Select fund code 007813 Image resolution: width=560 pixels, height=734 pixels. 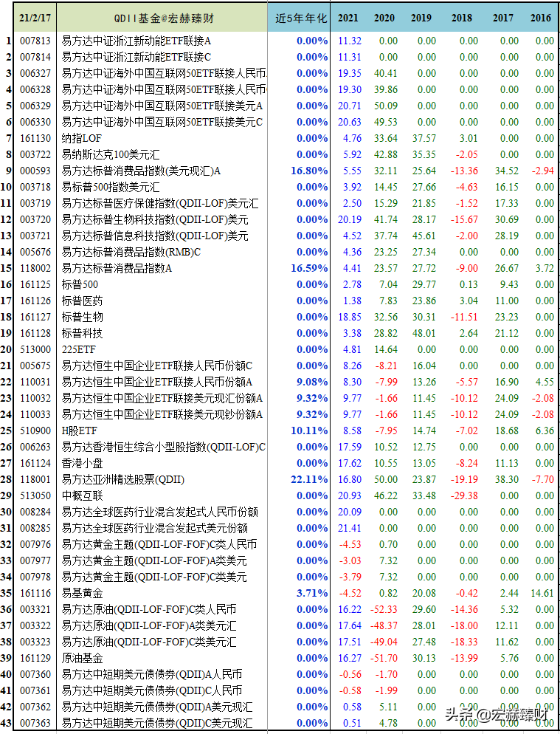click(x=35, y=41)
